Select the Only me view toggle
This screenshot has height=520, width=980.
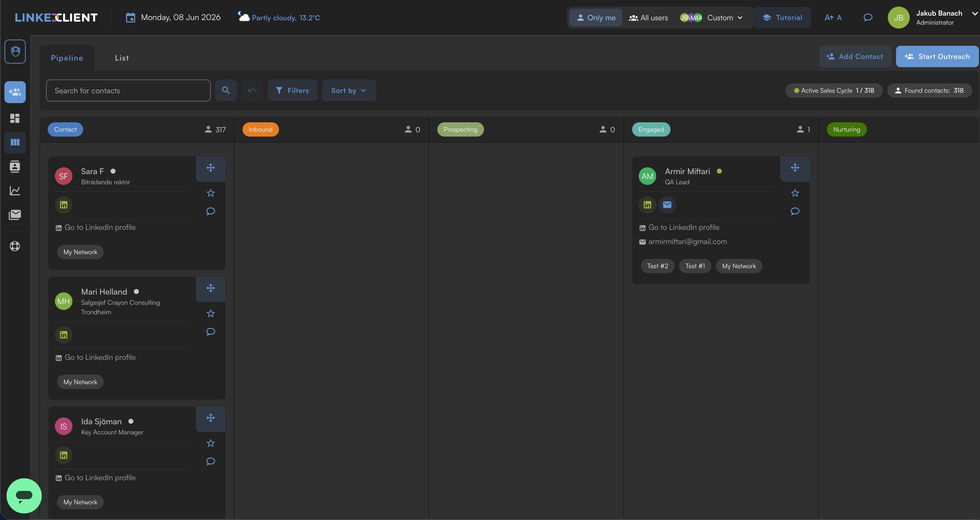coord(596,18)
